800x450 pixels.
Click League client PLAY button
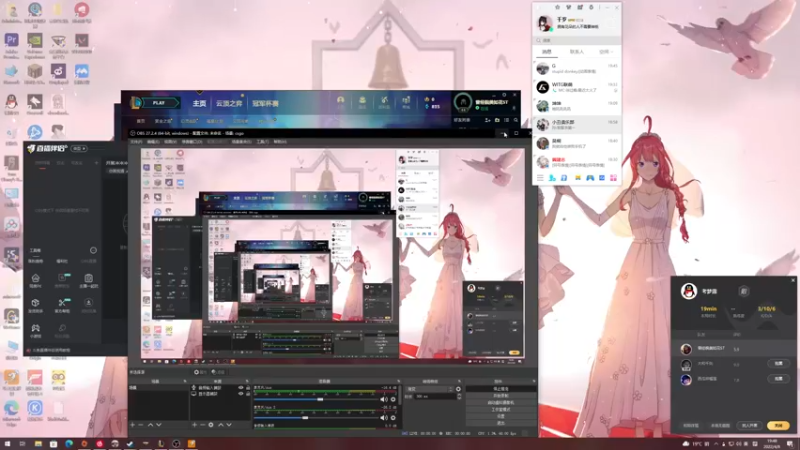(159, 103)
